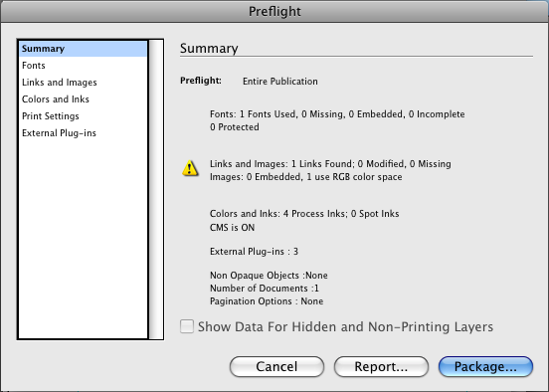This screenshot has height=392, width=549.
Task: Click the Entire Publication preflight scope text
Action: (280, 82)
